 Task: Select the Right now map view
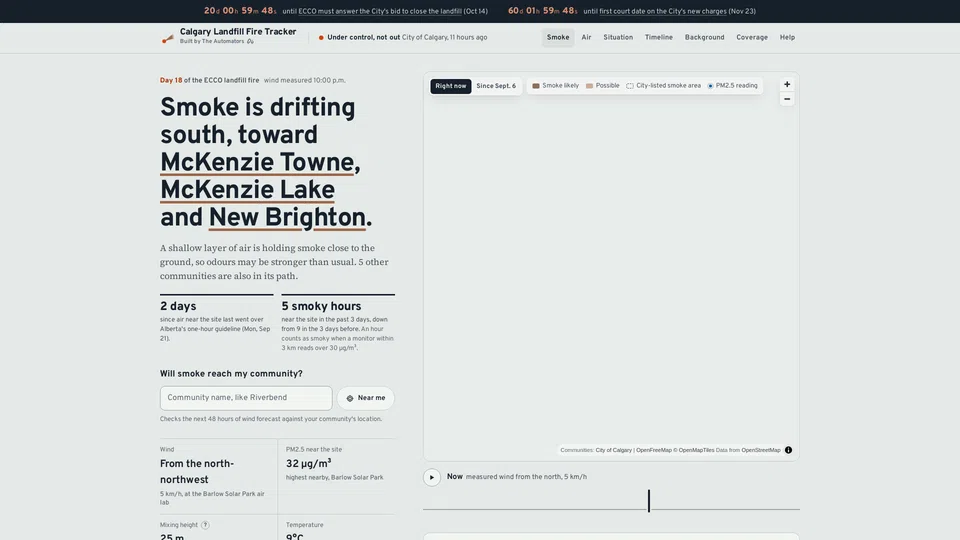click(451, 86)
